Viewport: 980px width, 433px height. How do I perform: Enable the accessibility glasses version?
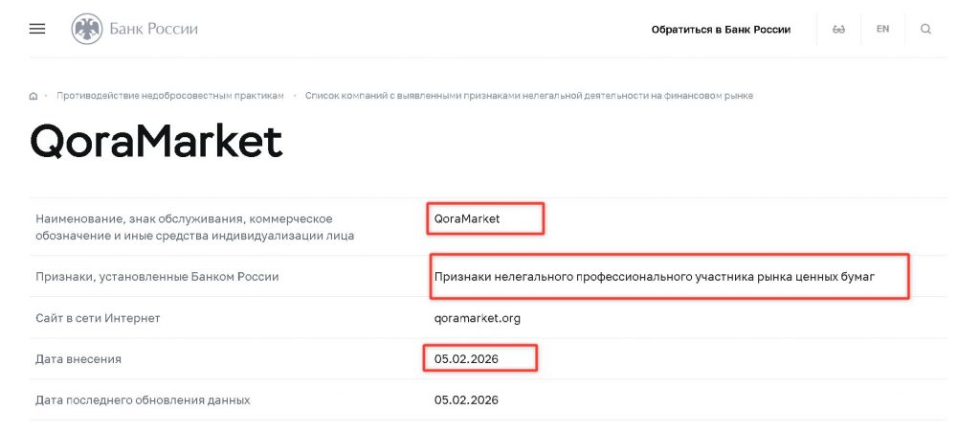click(x=838, y=29)
